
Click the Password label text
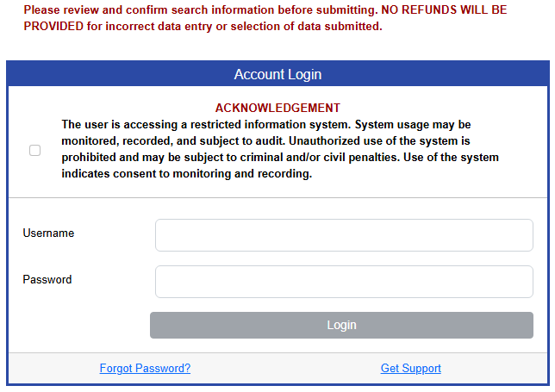pyautogui.click(x=47, y=280)
